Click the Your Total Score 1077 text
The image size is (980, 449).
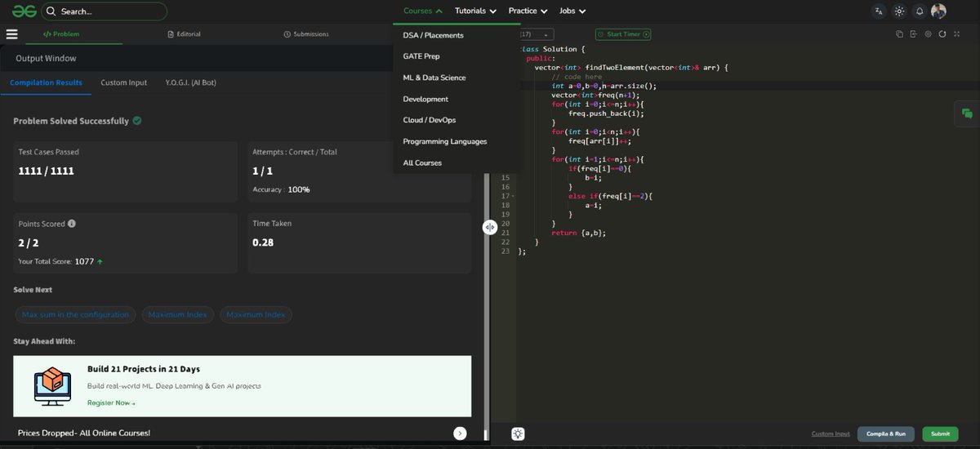[60, 261]
